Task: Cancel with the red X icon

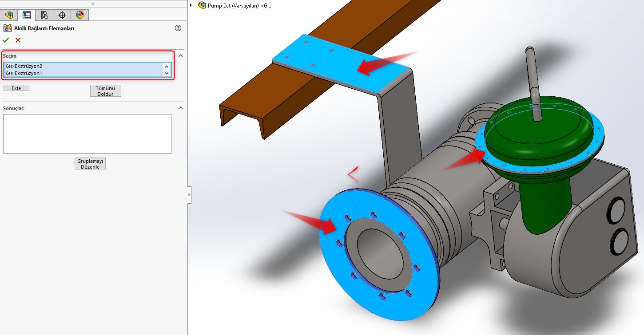Action: [18, 40]
